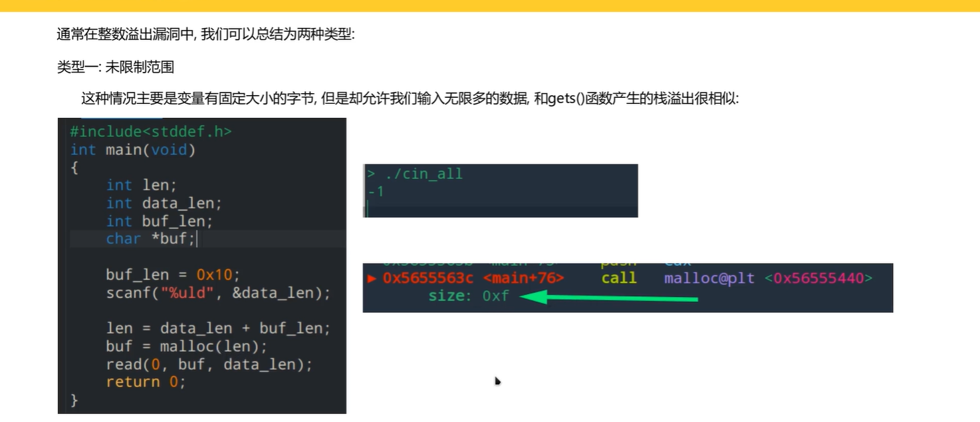Click the line '通常在整数溢出漏洞中'
980x422 pixels.
coord(206,33)
